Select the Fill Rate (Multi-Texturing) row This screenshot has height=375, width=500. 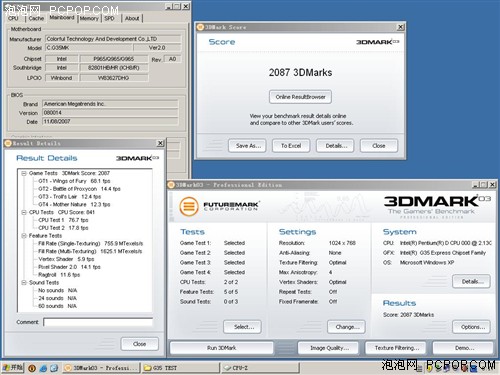pos(90,251)
